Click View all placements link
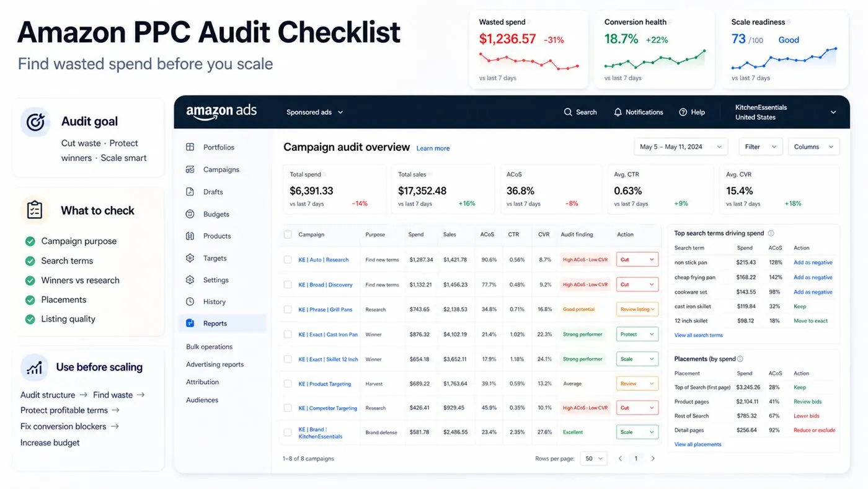 [698, 444]
